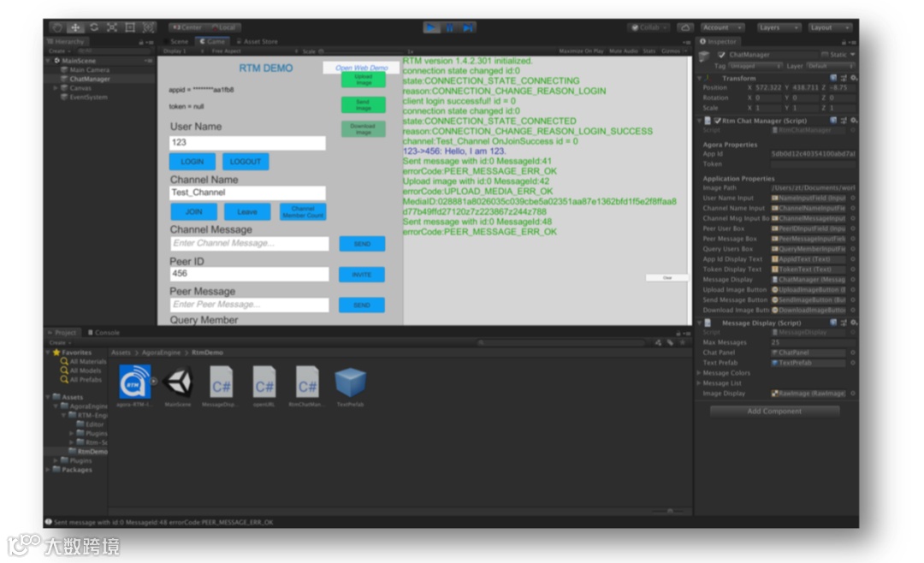Adjust the Game view Scale slider
924x563 pixels.
click(363, 51)
